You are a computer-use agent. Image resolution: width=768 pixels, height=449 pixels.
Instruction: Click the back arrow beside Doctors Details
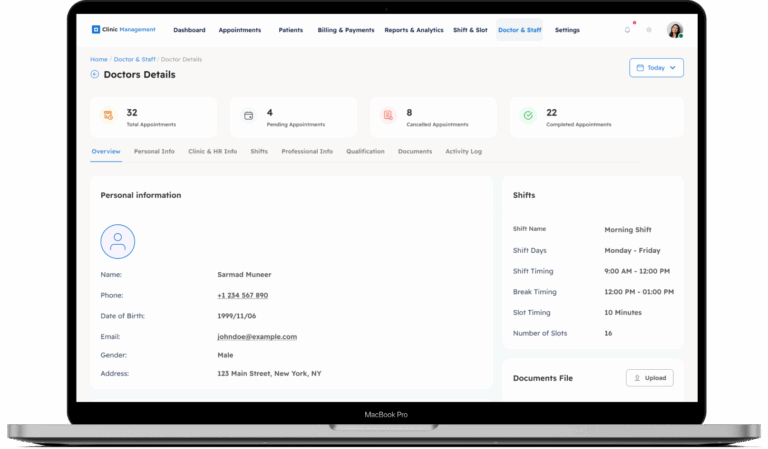[95, 74]
